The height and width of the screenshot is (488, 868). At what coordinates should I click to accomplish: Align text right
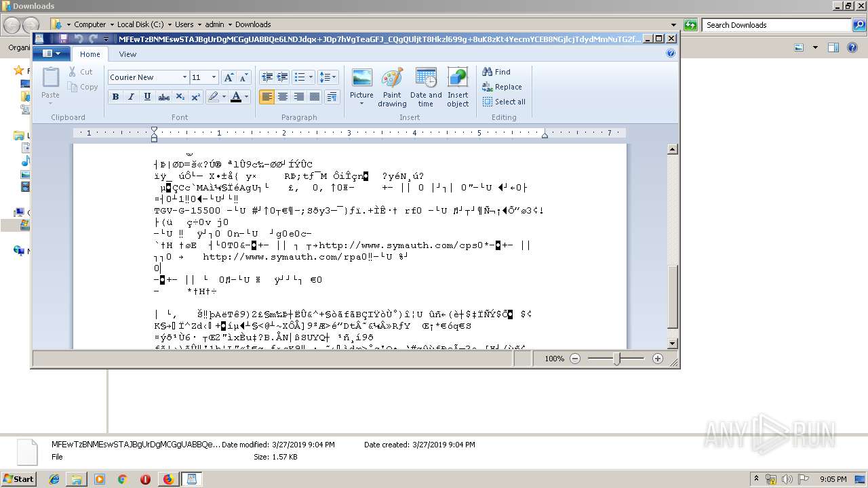298,97
